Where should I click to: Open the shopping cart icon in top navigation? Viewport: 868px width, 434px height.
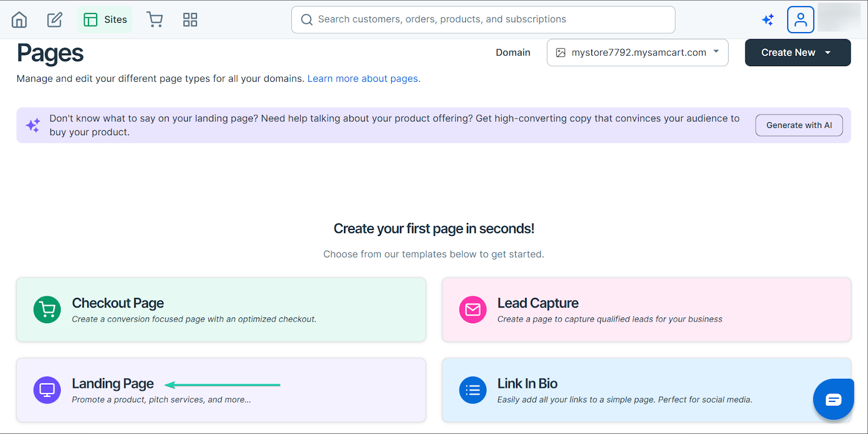[155, 20]
